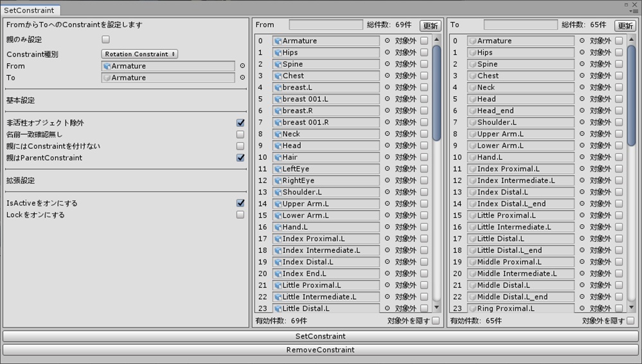Screen dimensions: 642x364
Task: Toggle IsActiveをオンにする checkbox
Action: (x=240, y=203)
